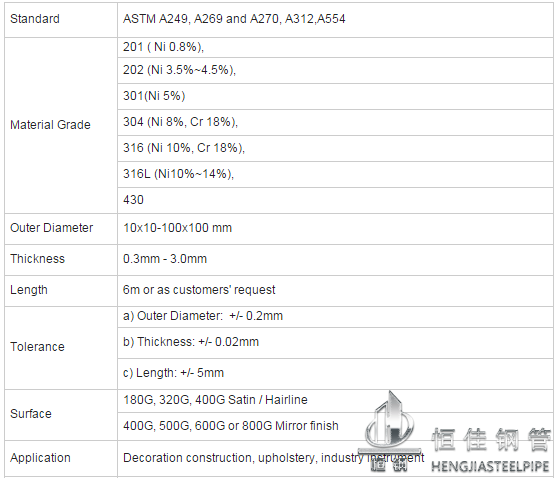This screenshot has width=557, height=478.
Task: Select the 0.3mm - 3.0mm thickness value
Action: (x=165, y=259)
